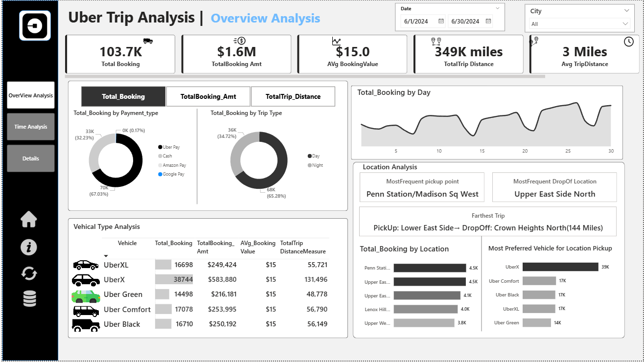Sort by AVg_Booking Value column header
The width and height of the screenshot is (644, 362).
coord(258,247)
